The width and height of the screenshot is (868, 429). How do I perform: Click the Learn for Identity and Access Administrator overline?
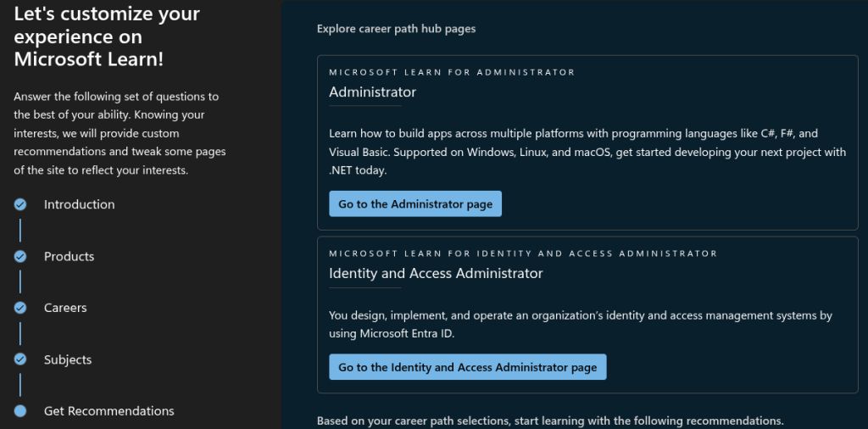pyautogui.click(x=523, y=253)
